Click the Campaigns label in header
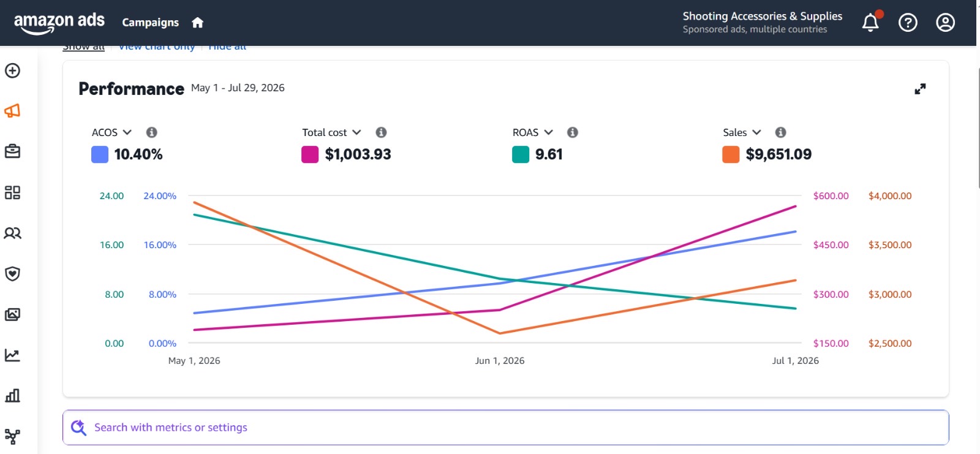The image size is (980, 454). point(151,23)
